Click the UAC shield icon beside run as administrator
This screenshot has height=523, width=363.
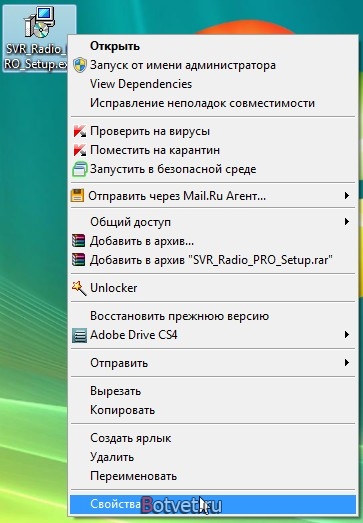pyautogui.click(x=80, y=65)
